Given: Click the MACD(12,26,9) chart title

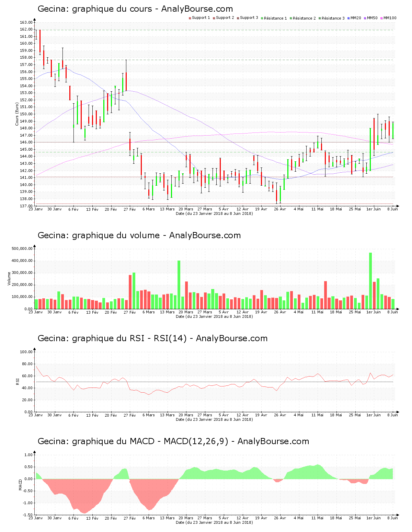Looking at the screenshot, I should point(173,441).
